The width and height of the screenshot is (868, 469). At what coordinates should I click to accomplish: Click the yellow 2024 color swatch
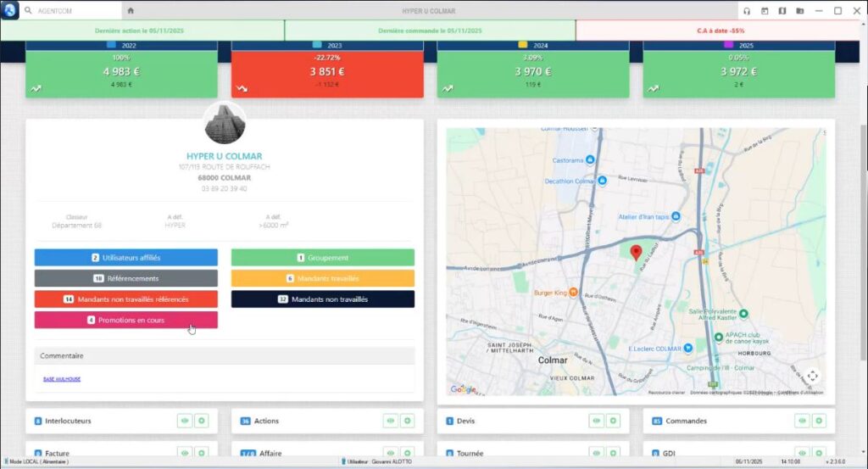click(523, 44)
